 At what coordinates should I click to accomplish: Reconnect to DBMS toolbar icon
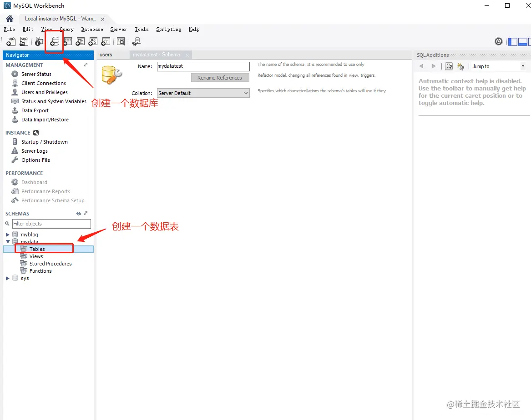(137, 42)
